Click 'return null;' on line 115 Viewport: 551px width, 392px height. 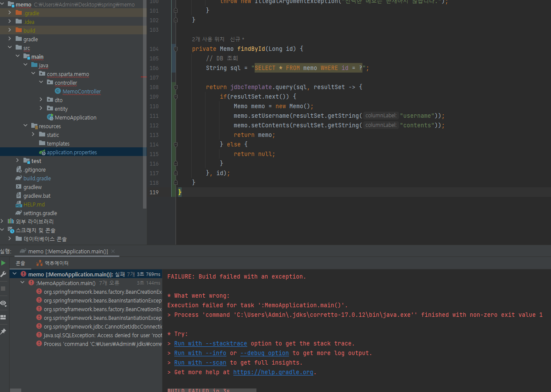(x=255, y=154)
